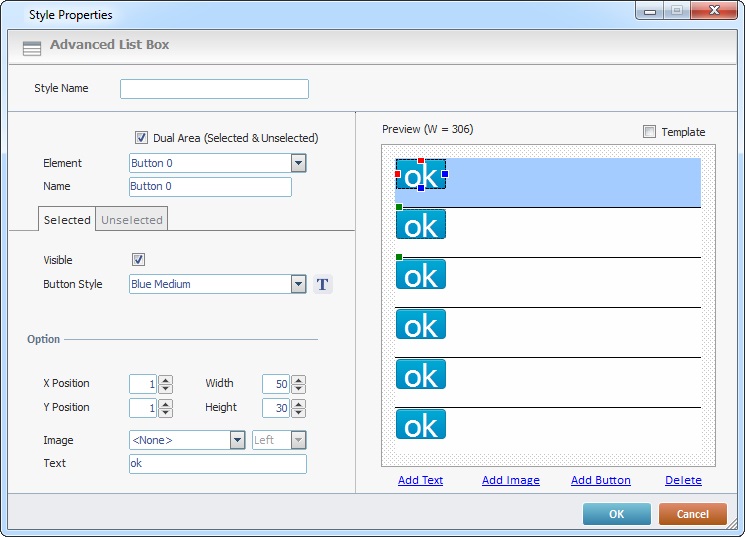Uncheck the Visible checkbox
The image size is (745, 537).
click(x=139, y=260)
